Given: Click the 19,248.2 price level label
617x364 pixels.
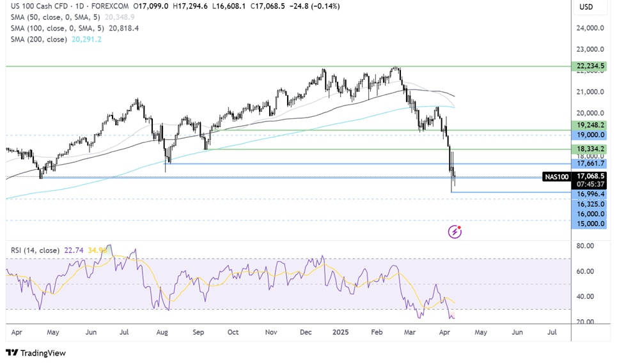Looking at the screenshot, I should pyautogui.click(x=589, y=125).
